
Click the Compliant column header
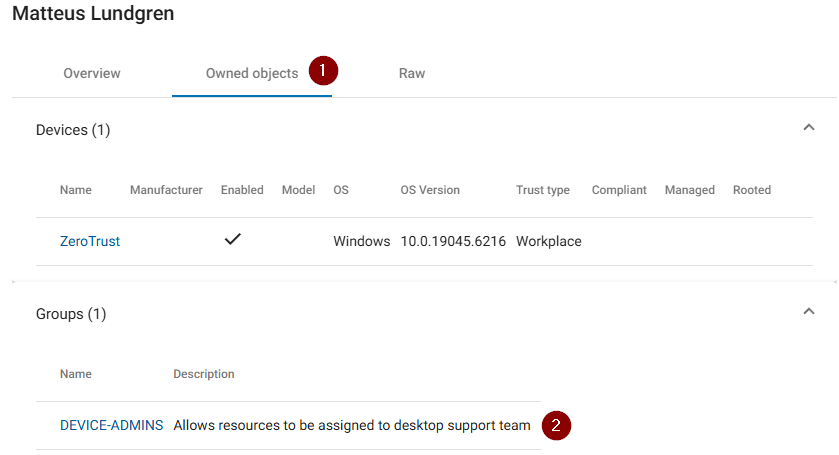(619, 190)
